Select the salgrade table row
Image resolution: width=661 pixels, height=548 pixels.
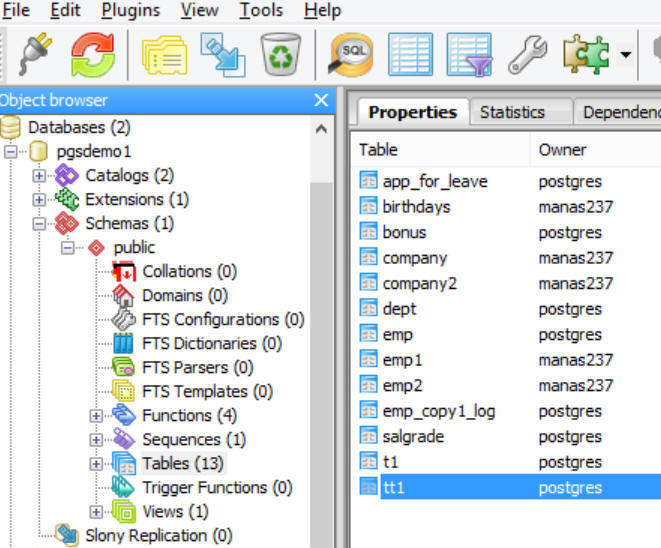click(413, 437)
